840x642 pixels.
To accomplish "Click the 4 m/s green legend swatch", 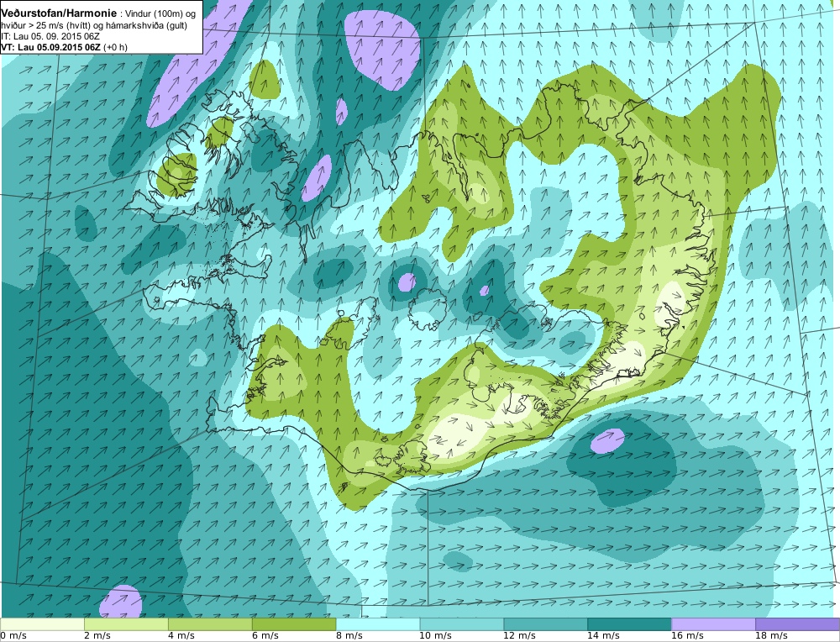I will (210, 624).
